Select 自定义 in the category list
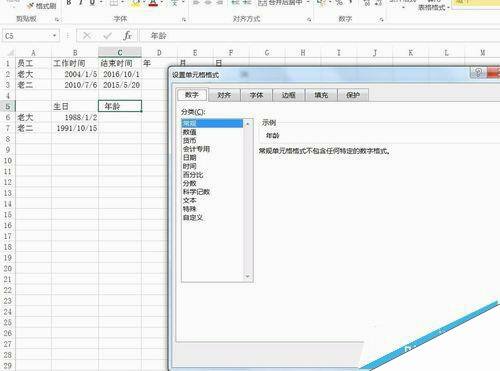 pyautogui.click(x=193, y=218)
